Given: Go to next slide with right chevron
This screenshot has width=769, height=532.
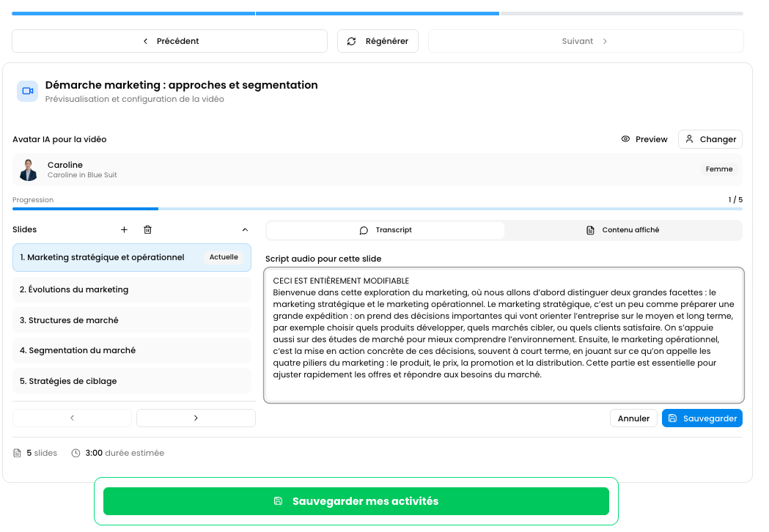Looking at the screenshot, I should click(196, 418).
